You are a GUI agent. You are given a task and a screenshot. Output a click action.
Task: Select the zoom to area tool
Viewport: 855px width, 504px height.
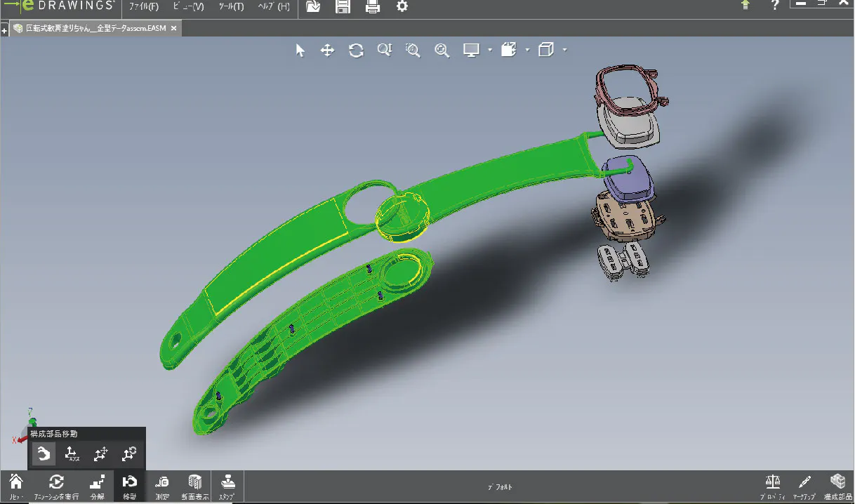pyautogui.click(x=413, y=51)
